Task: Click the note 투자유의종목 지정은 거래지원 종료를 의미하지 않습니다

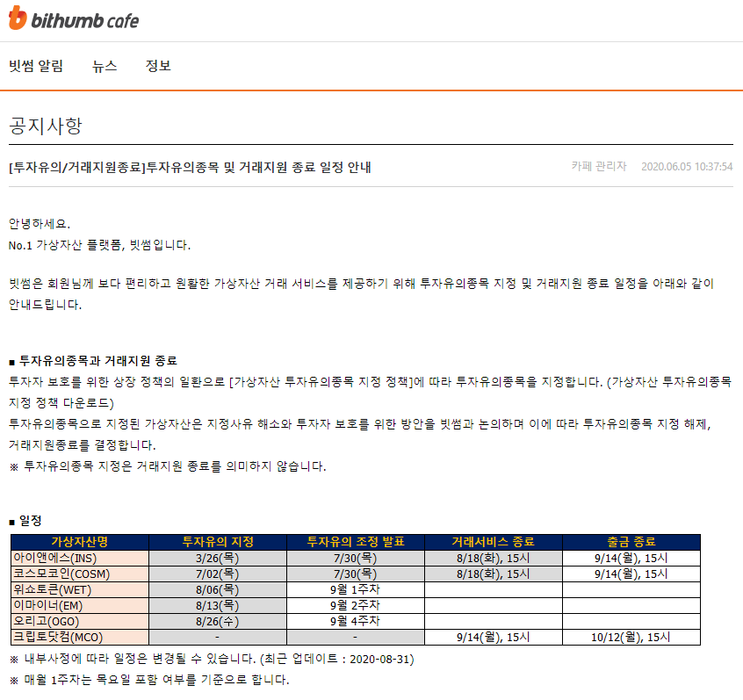Action: click(x=168, y=466)
